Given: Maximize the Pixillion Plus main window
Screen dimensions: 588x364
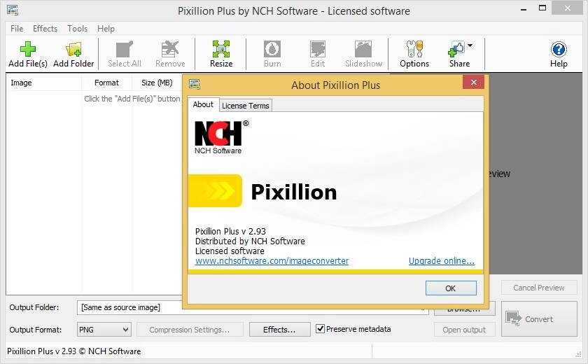Looking at the screenshot, I should click(x=542, y=8).
